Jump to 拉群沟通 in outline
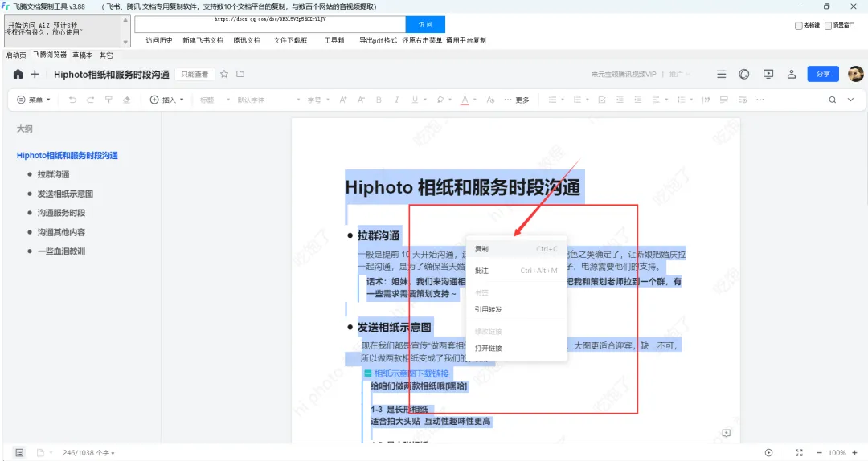This screenshot has width=868, height=461. [x=53, y=174]
